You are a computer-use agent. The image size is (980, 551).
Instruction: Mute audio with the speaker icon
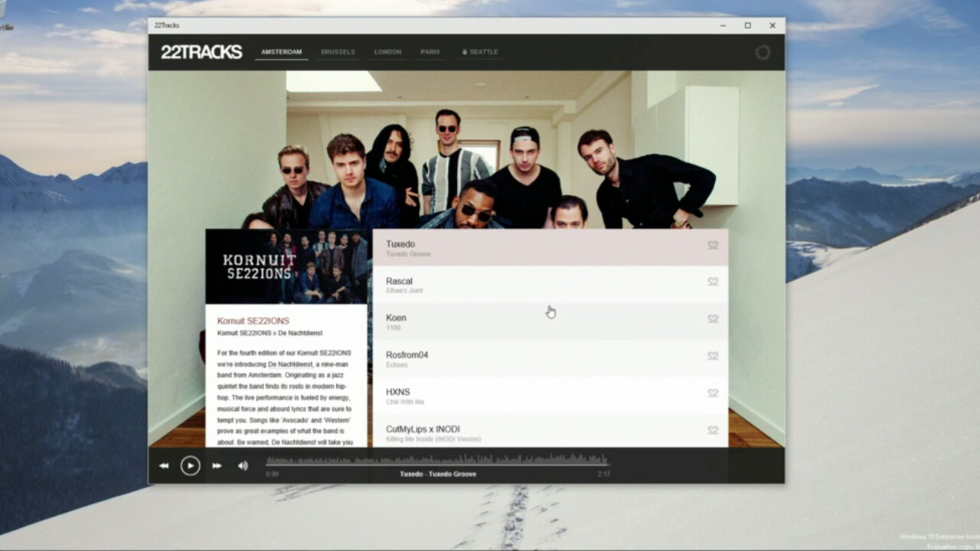(243, 465)
